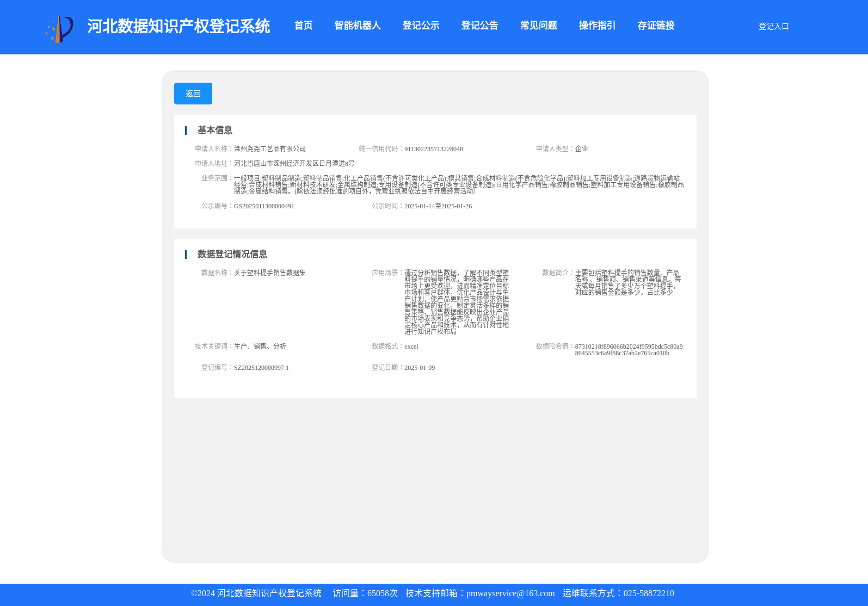Click data name 关于塑料提手销售数据集
868x606 pixels.
(x=270, y=273)
